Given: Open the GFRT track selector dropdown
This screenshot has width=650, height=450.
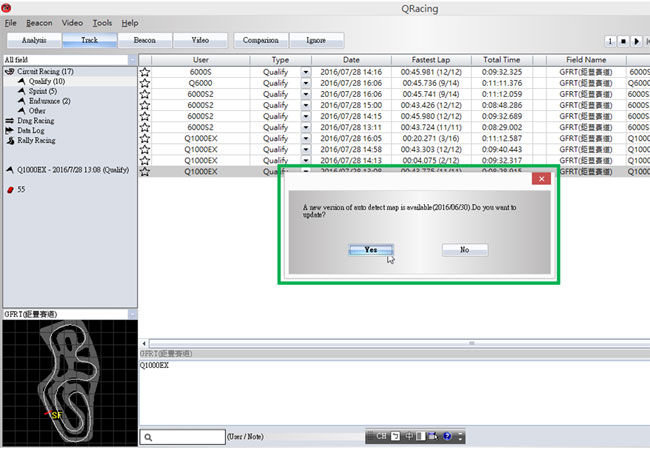Looking at the screenshot, I should click(x=132, y=314).
